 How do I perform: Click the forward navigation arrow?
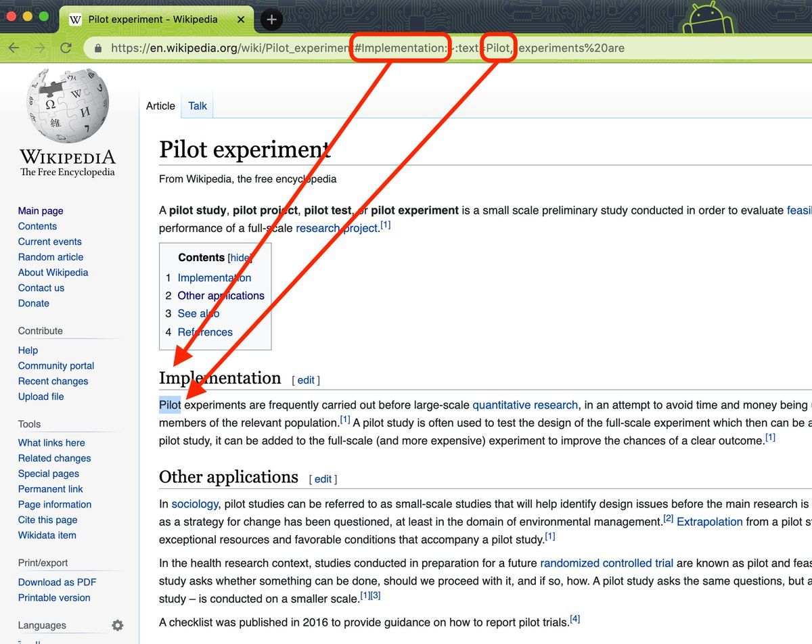[39, 48]
